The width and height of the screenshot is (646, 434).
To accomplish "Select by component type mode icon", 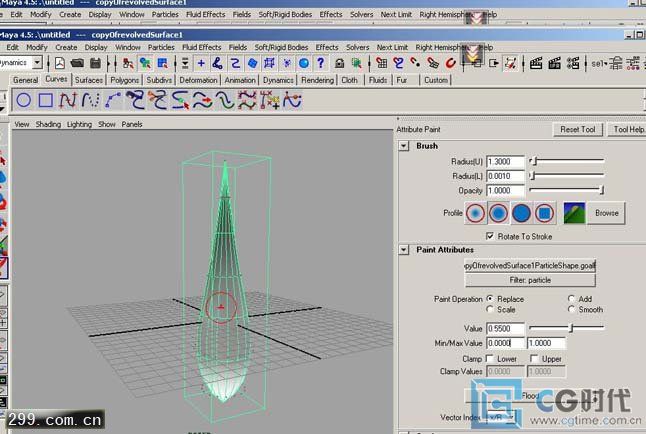I will click(x=163, y=63).
